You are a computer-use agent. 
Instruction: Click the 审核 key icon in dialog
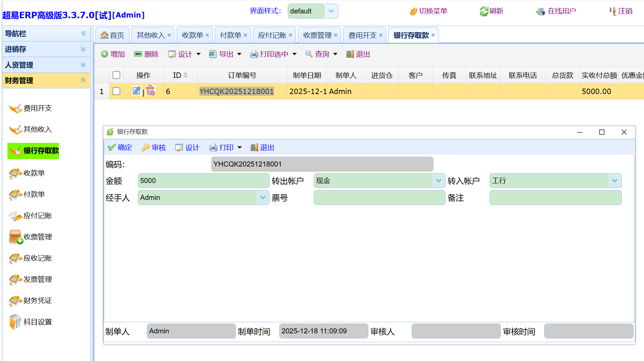tap(146, 148)
